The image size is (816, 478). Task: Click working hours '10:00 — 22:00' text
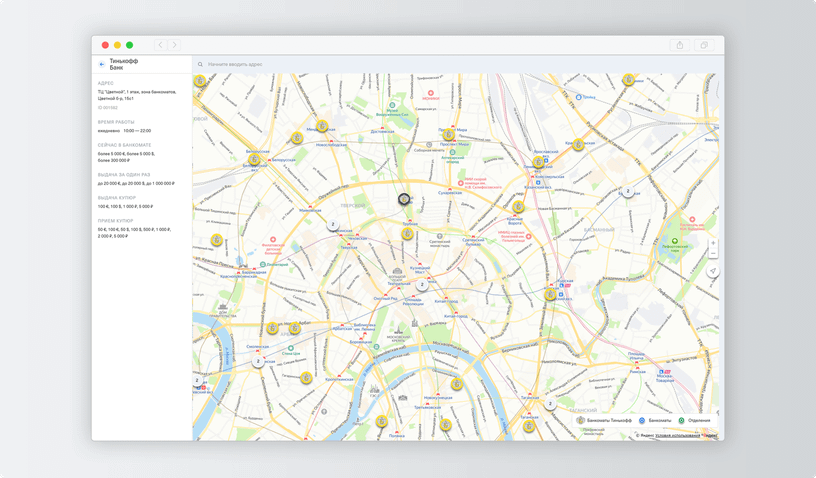(x=137, y=131)
